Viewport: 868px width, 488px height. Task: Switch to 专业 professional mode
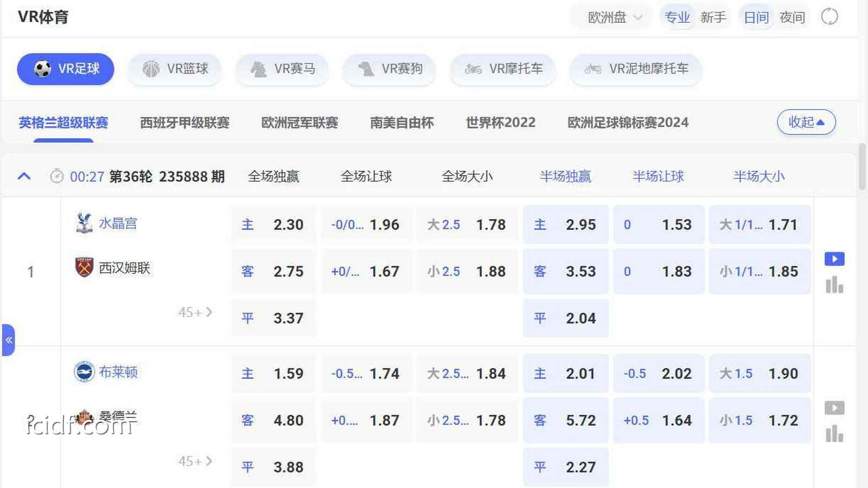678,17
